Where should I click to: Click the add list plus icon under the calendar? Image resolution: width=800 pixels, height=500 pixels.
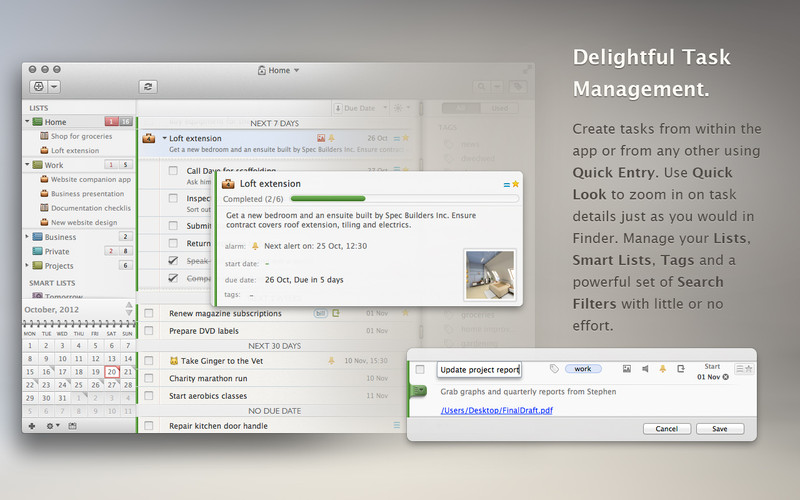coord(32,425)
